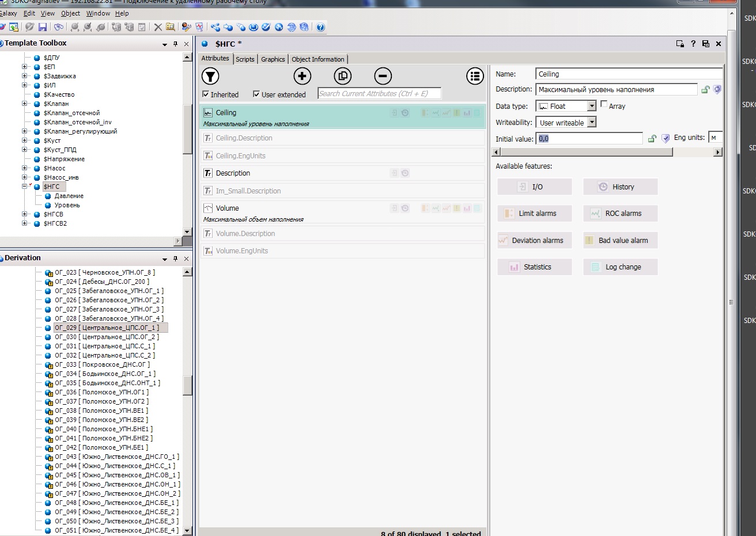Click the duplicate attribute icon

click(342, 76)
